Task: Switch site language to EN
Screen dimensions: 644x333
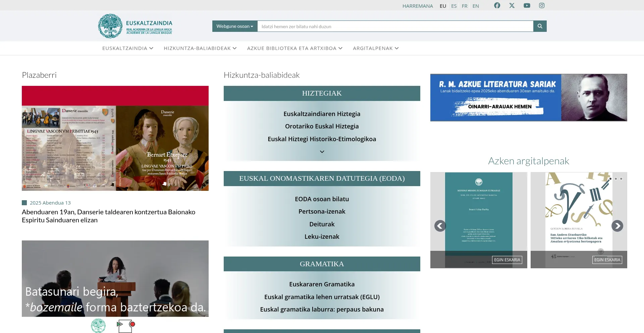Action: point(476,6)
